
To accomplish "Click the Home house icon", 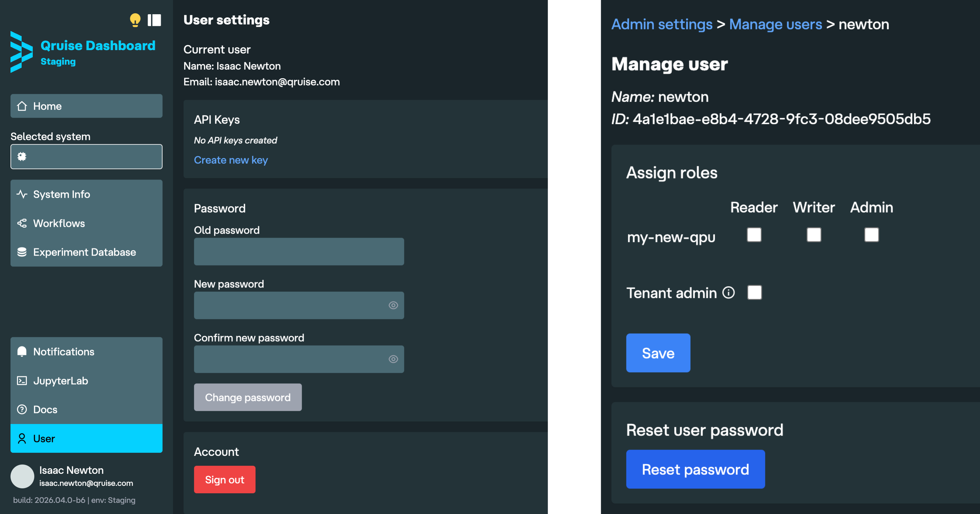I will (x=22, y=106).
